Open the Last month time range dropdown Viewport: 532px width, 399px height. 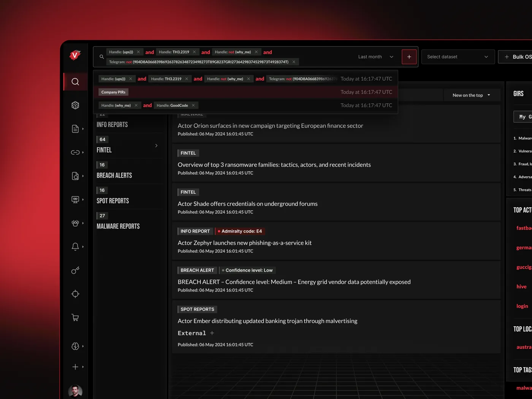click(376, 57)
